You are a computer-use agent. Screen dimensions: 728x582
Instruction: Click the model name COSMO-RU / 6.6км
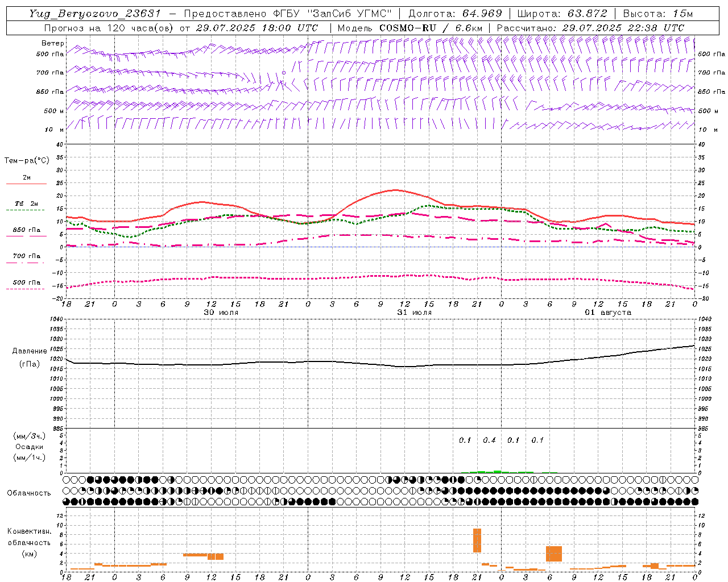431,28
